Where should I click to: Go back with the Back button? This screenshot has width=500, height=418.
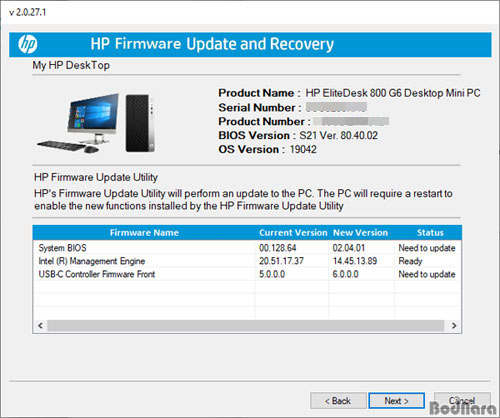tap(338, 401)
